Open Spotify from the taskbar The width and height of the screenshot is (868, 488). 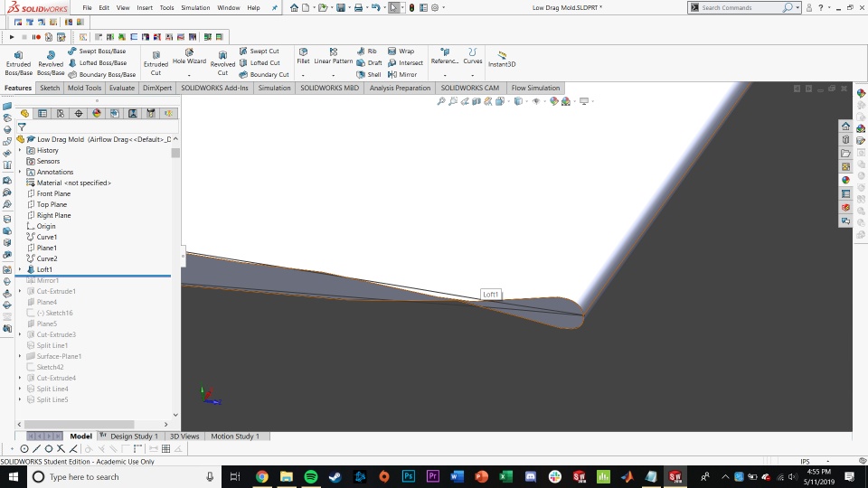point(310,476)
